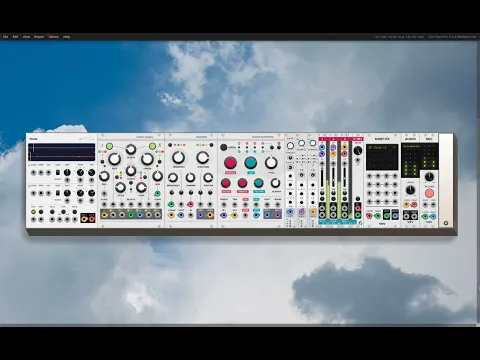Click the green output jack on mixer master
Screen dimensions: 480x360
[358, 214]
